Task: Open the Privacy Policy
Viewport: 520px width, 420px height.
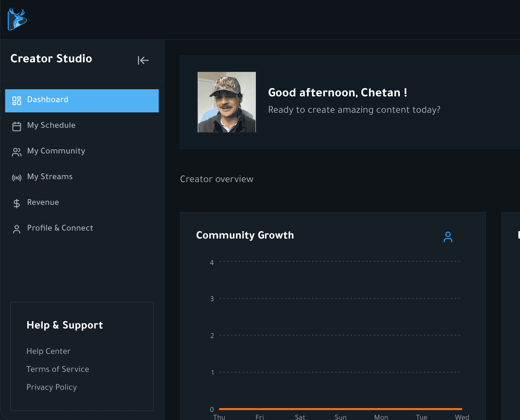Action: coord(52,387)
